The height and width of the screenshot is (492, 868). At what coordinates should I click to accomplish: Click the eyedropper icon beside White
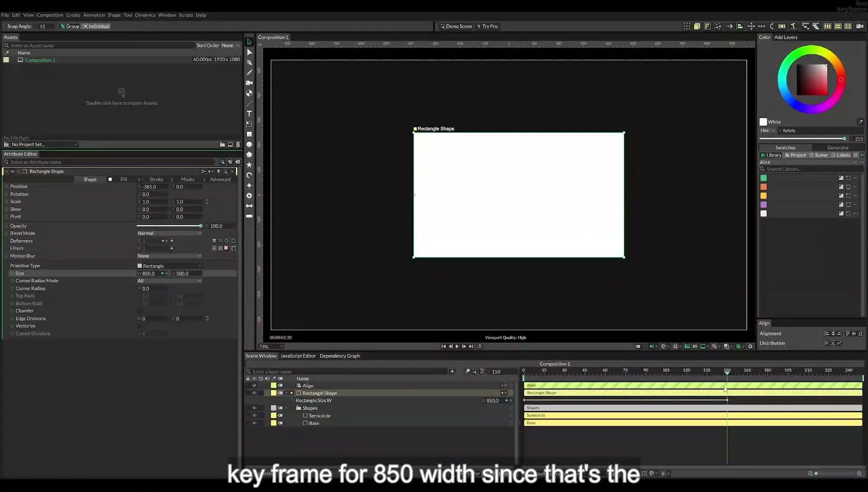[x=860, y=122]
